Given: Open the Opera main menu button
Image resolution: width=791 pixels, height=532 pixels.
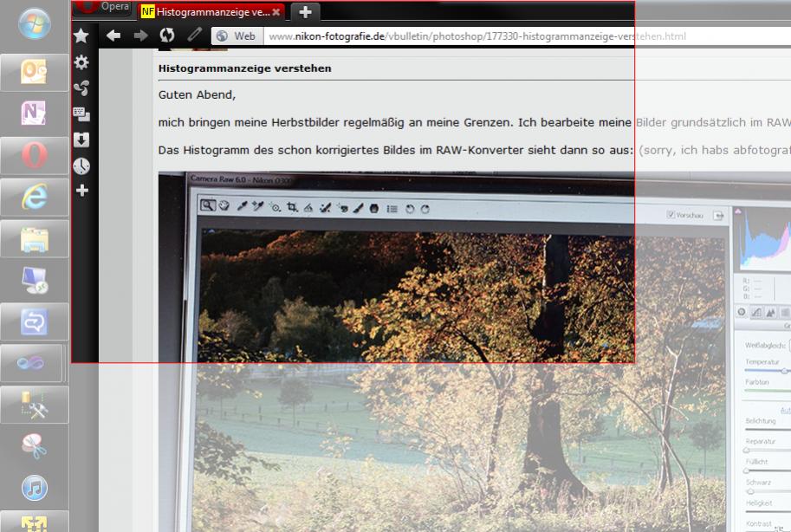Looking at the screenshot, I should 104,8.
